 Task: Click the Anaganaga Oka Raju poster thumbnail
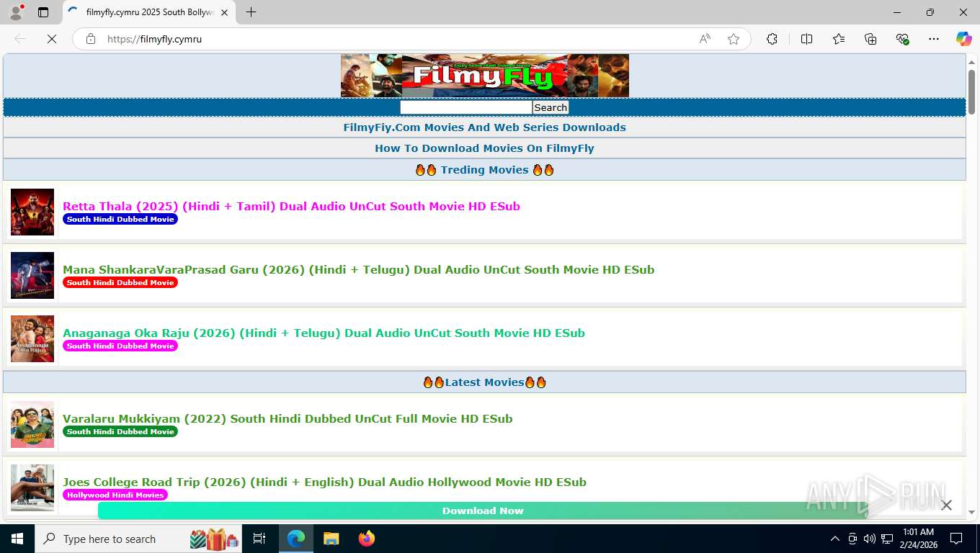[32, 338]
